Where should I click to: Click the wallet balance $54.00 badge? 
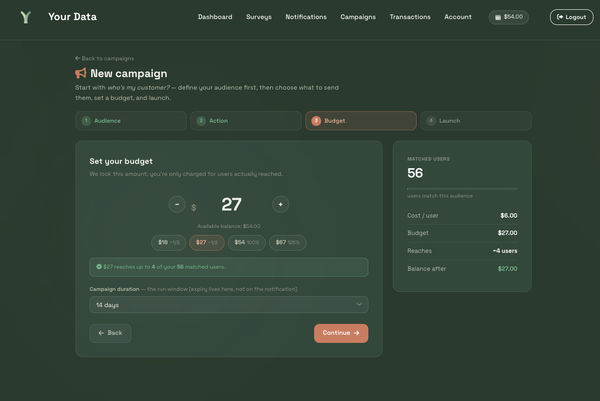[509, 17]
